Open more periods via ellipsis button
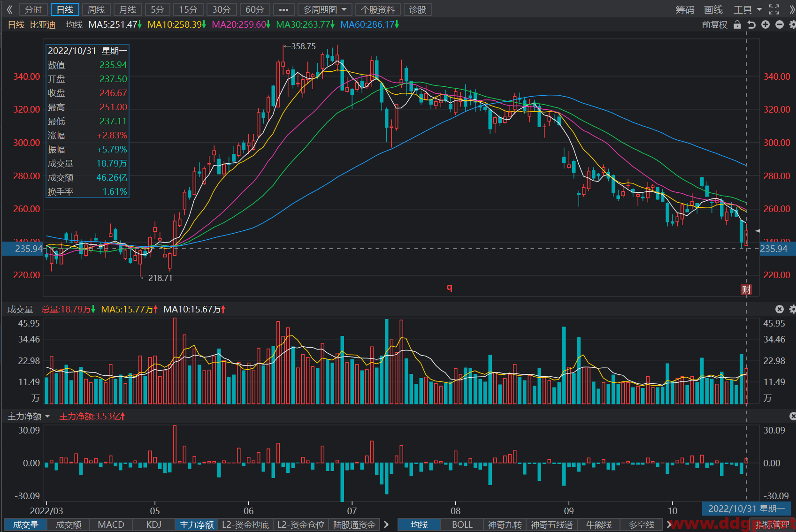The width and height of the screenshot is (796, 532). click(284, 9)
